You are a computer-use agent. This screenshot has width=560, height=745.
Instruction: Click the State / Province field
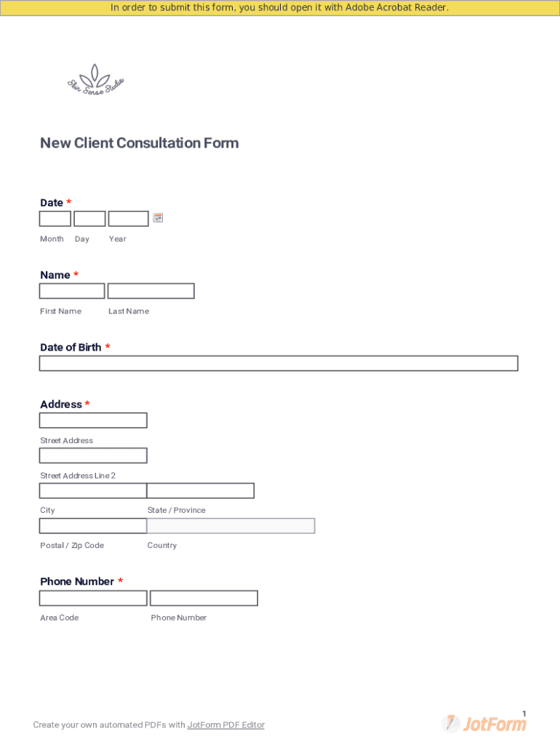pyautogui.click(x=201, y=490)
